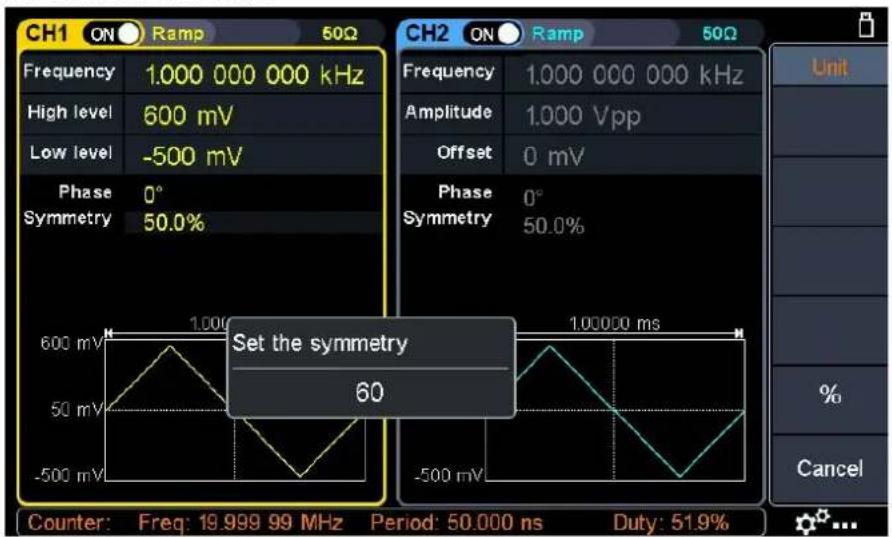The width and height of the screenshot is (892, 537).
Task: Click the CH1 ramp waveform preview
Action: tap(236, 411)
